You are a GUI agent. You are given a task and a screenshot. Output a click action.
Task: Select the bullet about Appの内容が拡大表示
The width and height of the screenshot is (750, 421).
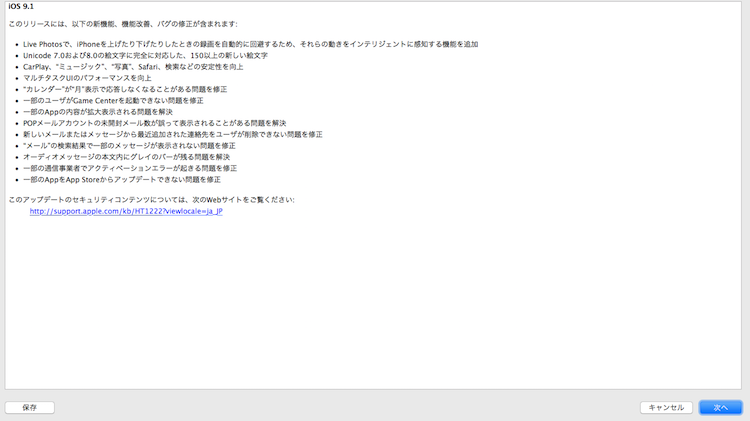click(x=108, y=112)
